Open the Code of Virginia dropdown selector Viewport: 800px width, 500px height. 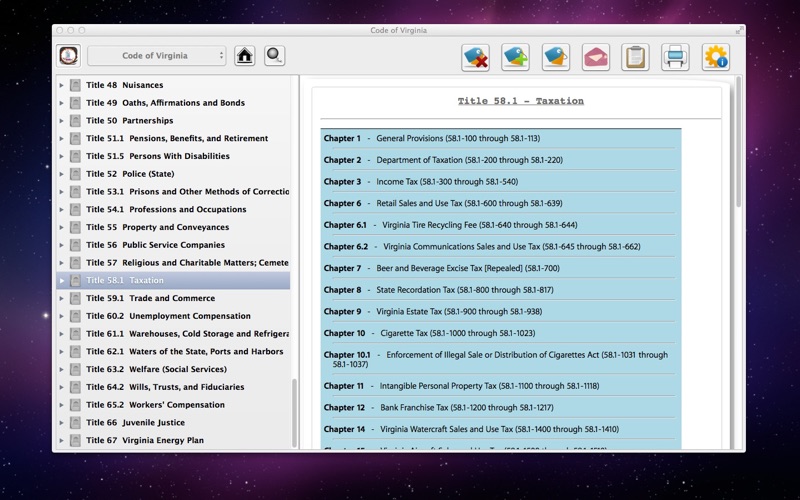[x=157, y=56]
